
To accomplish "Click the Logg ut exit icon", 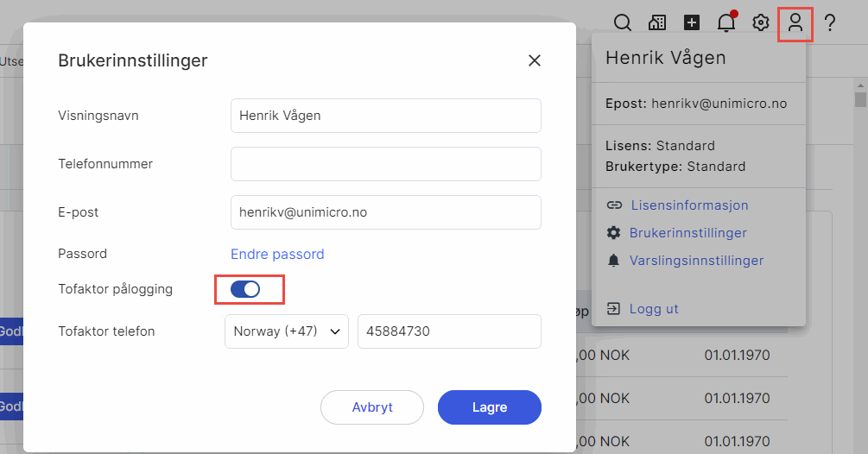I will coord(614,309).
